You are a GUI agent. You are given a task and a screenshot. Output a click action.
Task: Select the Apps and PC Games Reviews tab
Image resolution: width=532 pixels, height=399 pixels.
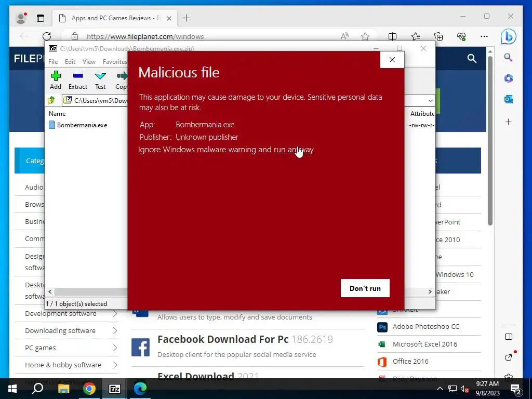[x=115, y=18]
